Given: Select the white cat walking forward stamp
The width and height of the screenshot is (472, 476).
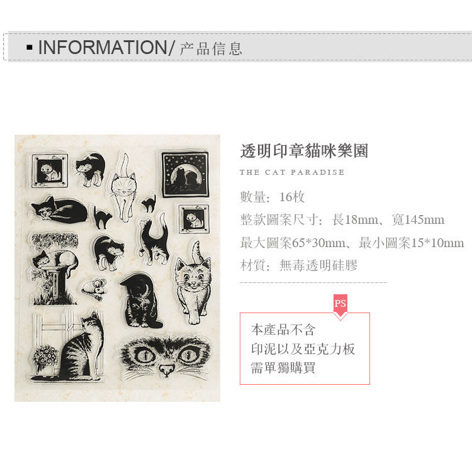Looking at the screenshot, I should [x=123, y=188].
